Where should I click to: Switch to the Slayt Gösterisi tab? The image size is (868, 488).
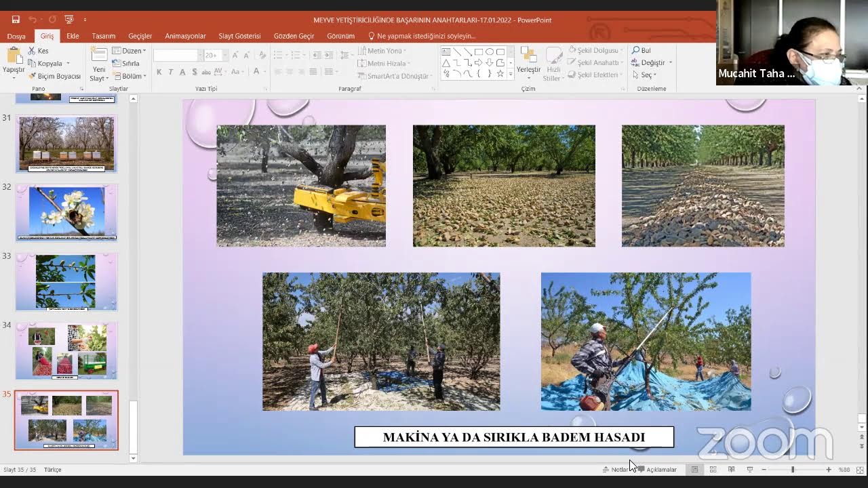tap(239, 36)
